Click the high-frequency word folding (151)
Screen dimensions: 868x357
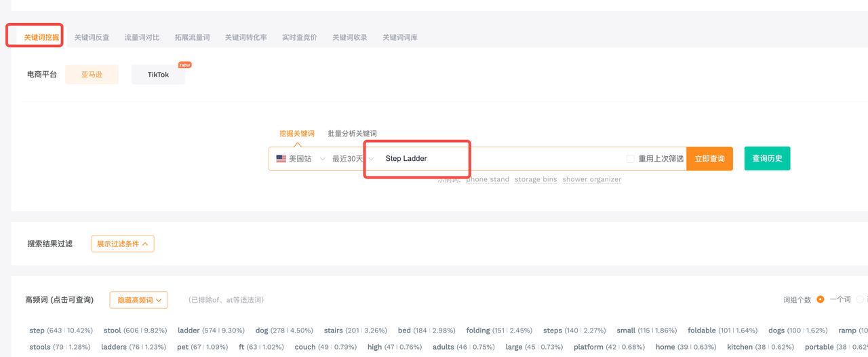(499, 331)
